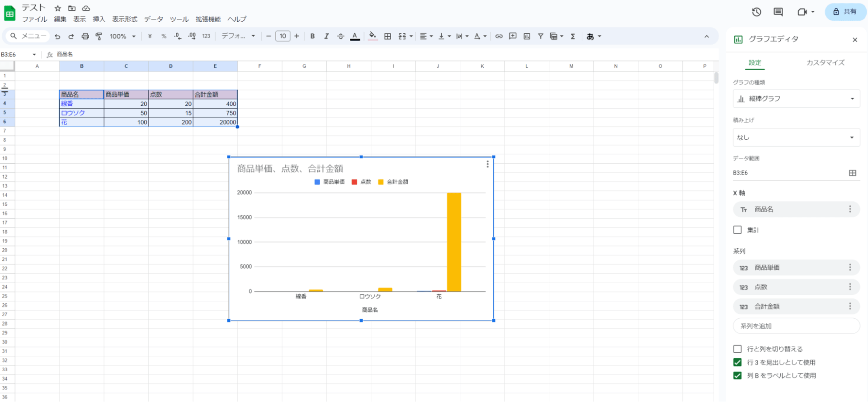Expand the 積み上げ dropdown set to なし
The height and width of the screenshot is (402, 868).
pos(796,137)
